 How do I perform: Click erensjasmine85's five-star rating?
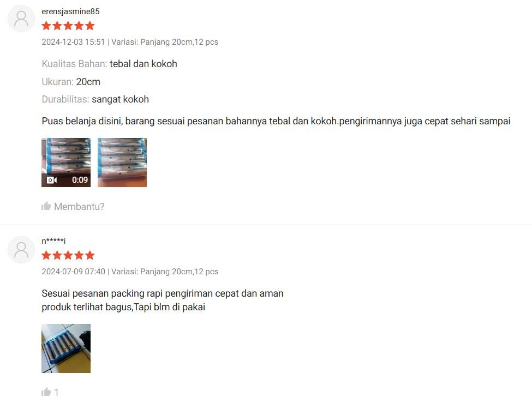click(68, 26)
